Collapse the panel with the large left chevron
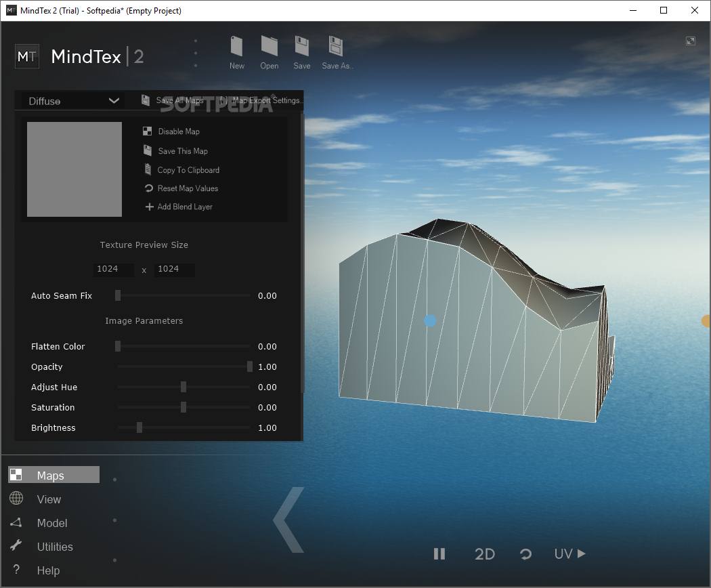This screenshot has height=588, width=711. click(x=289, y=520)
